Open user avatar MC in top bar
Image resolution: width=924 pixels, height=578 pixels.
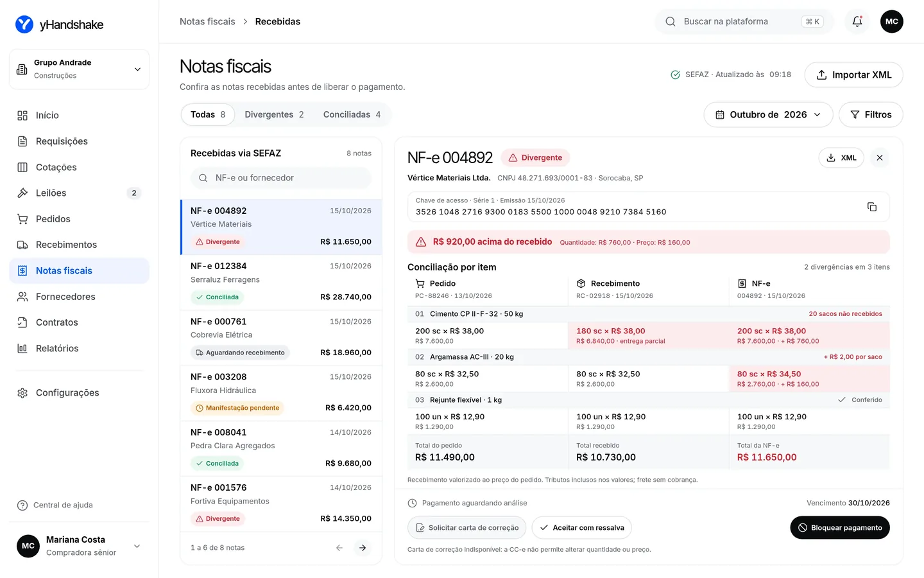click(892, 22)
